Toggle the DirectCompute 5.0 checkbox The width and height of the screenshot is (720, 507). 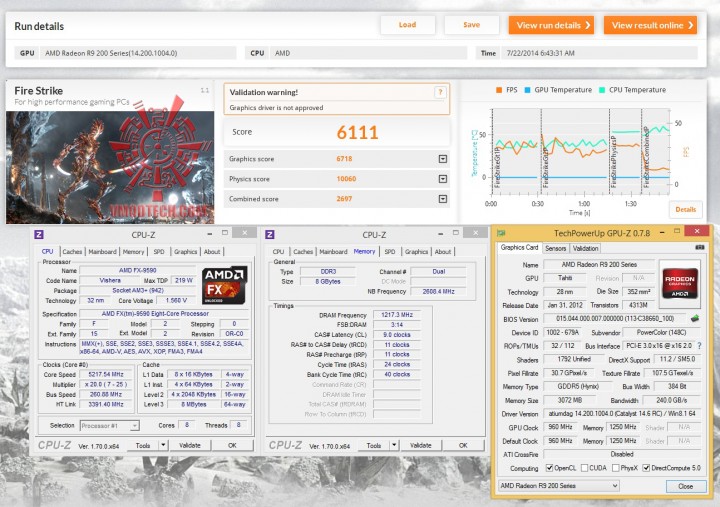pos(646,468)
